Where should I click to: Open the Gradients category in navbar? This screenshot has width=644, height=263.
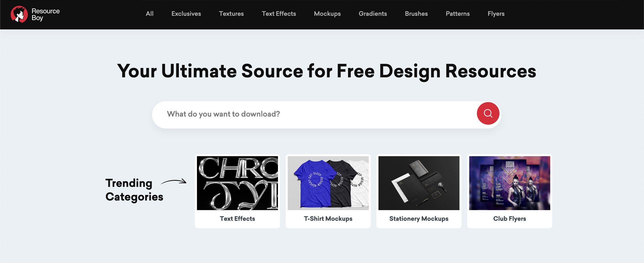pyautogui.click(x=373, y=14)
